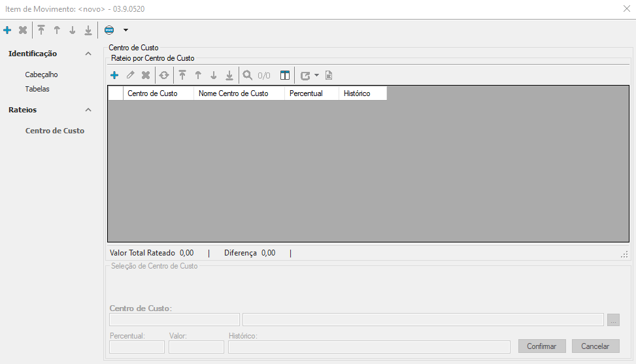
Task: Jump to first record in the top window toolbar
Action: [x=41, y=30]
